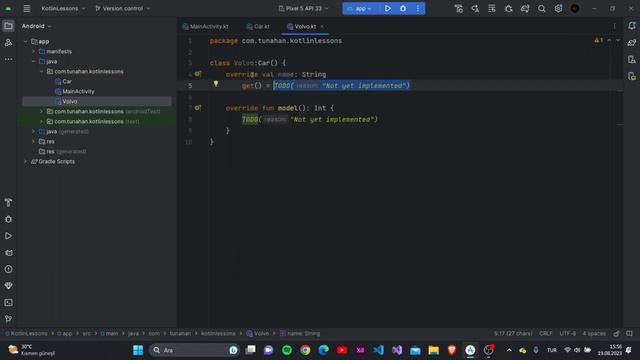640x360 pixels.
Task: Start debugging the app
Action: point(403,9)
